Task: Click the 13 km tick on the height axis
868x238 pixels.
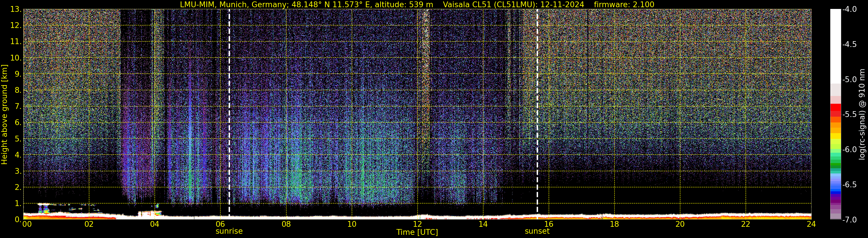Action: (x=16, y=10)
